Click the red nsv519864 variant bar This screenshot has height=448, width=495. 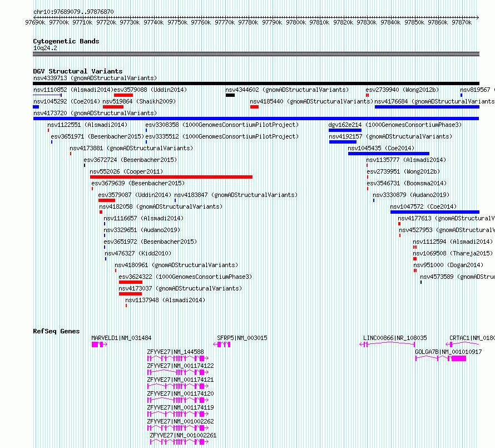point(113,107)
